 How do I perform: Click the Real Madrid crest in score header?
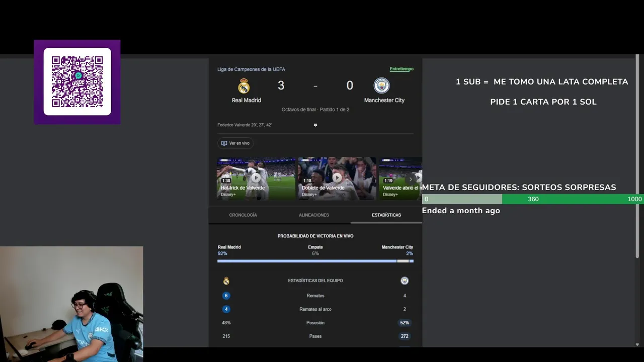[244, 86]
